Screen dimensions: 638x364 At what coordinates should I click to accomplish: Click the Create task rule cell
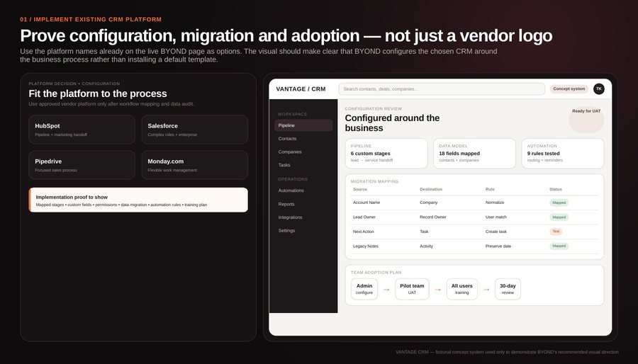click(496, 232)
